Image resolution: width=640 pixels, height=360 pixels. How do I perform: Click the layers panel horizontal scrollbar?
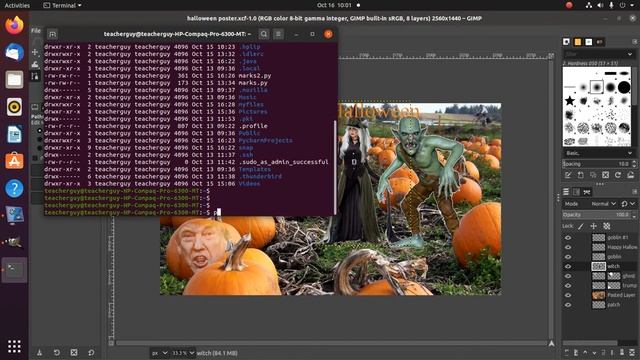pos(590,343)
